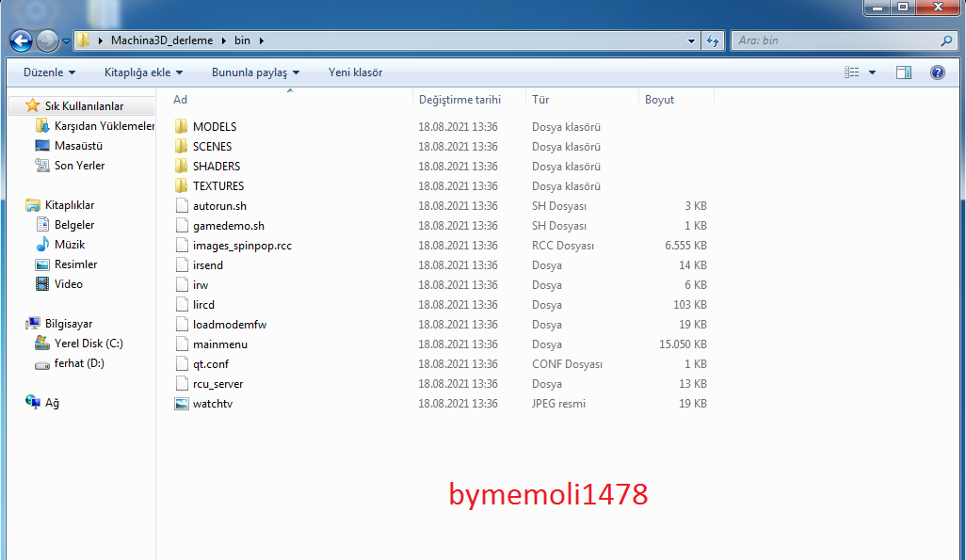Image resolution: width=966 pixels, height=560 pixels.
Task: Open the Kitaplığa ekle menu
Action: (143, 72)
